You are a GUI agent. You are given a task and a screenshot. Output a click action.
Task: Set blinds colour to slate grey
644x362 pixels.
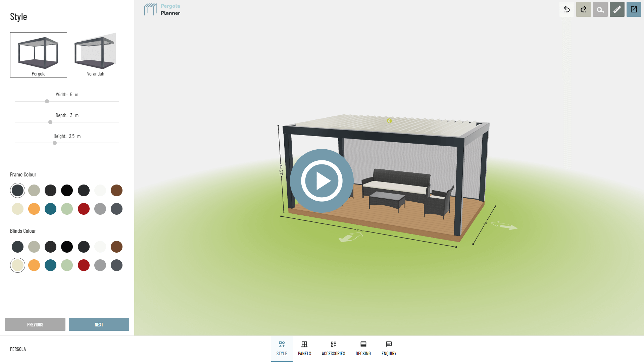point(116,265)
